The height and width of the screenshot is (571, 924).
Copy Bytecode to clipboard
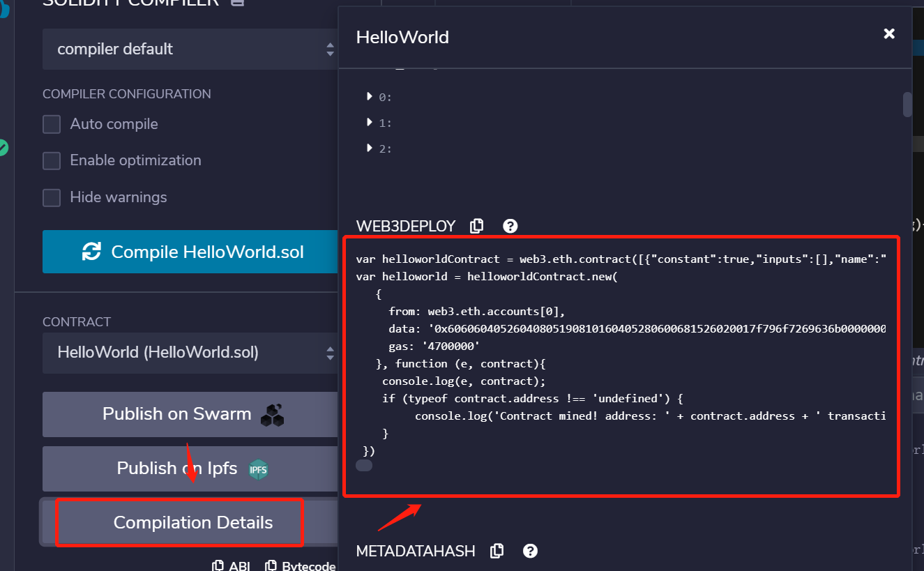click(x=300, y=566)
